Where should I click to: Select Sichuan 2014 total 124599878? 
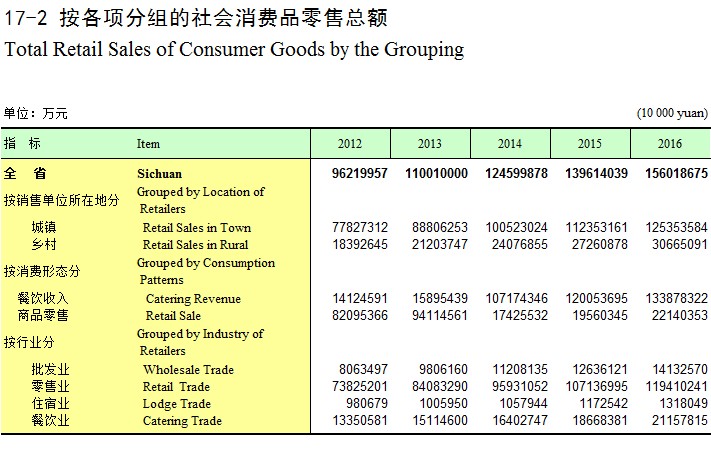click(516, 173)
